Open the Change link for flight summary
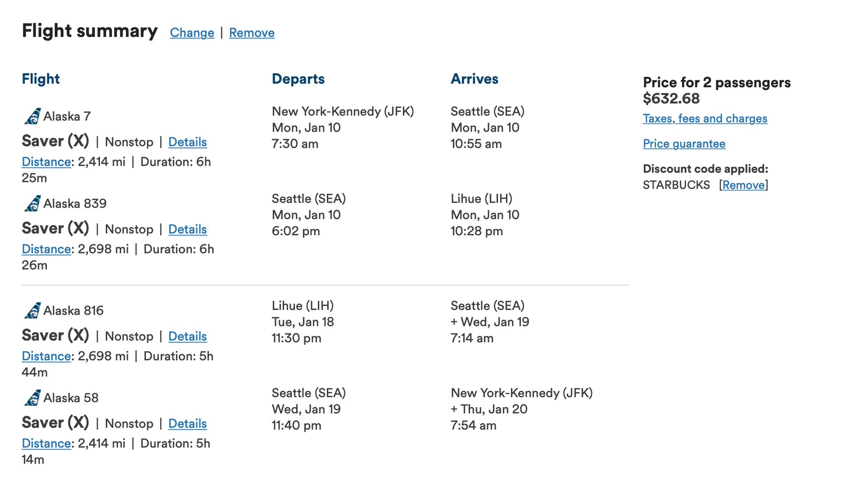868x493 pixels. tap(192, 33)
